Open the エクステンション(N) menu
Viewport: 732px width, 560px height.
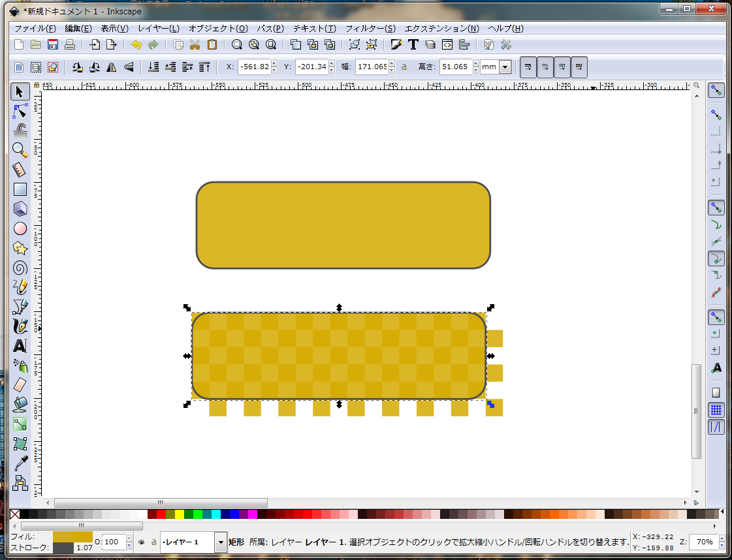[441, 29]
